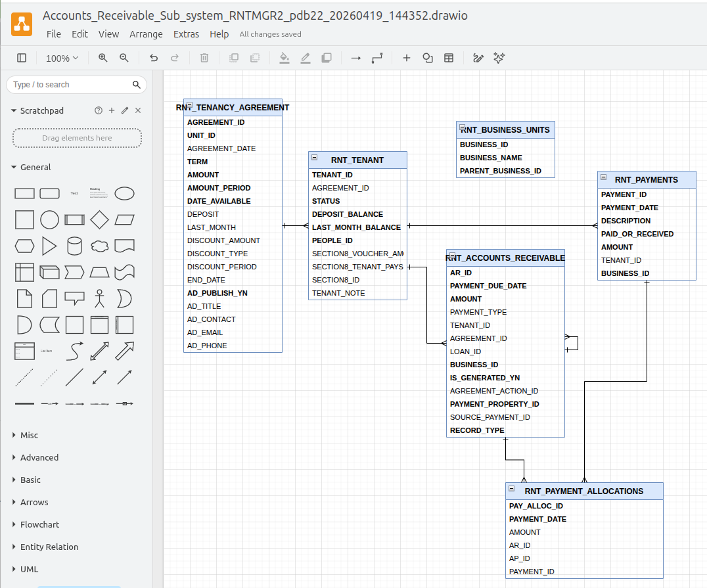Add to Scratchpad with plus icon
Screen dimensions: 707x588
click(112, 110)
